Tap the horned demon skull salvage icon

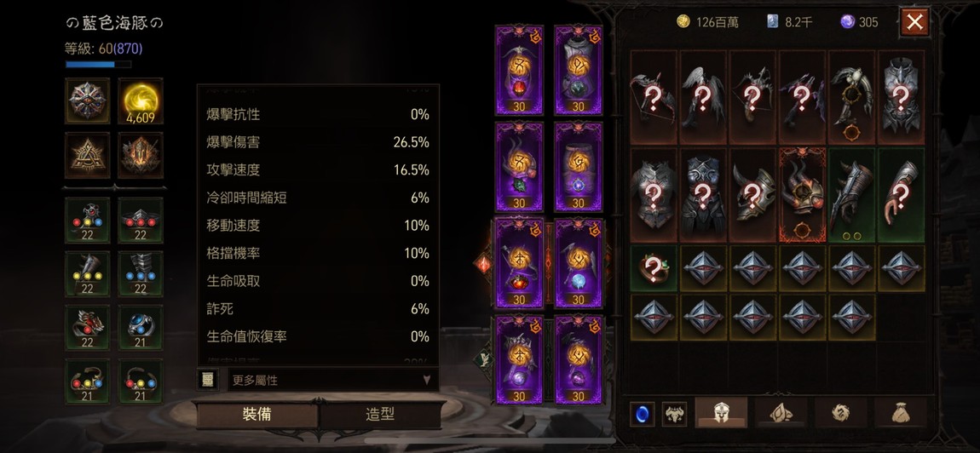coord(674,415)
